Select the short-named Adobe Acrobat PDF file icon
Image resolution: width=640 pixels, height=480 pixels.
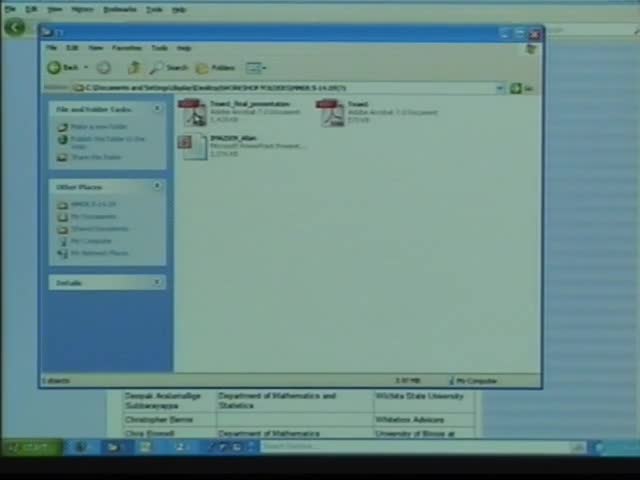[x=331, y=113]
